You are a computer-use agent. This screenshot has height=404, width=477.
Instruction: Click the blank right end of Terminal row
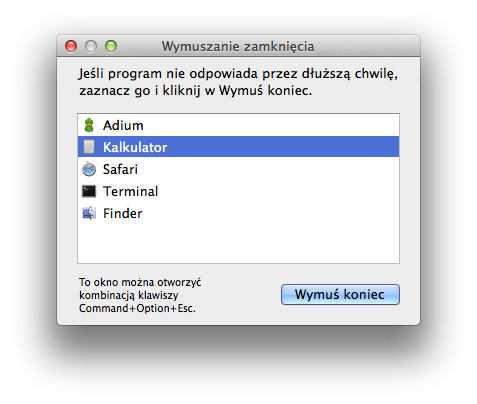pos(317,191)
